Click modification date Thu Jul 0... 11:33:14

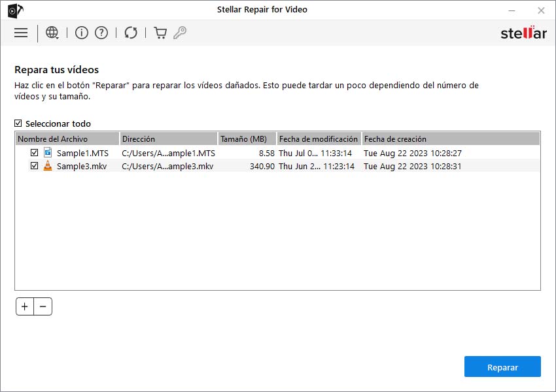(x=315, y=153)
